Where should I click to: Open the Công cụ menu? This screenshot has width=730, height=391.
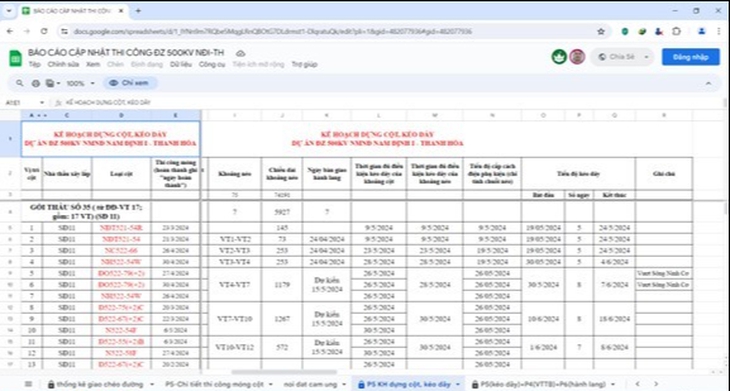[212, 64]
